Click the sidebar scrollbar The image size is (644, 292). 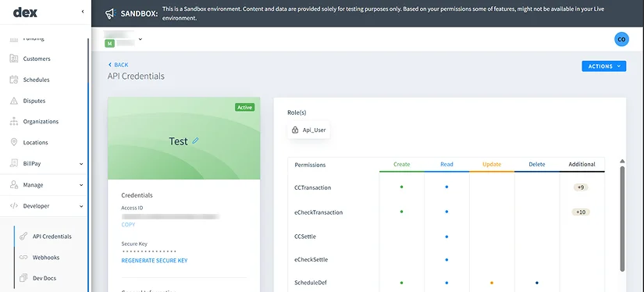click(x=88, y=164)
